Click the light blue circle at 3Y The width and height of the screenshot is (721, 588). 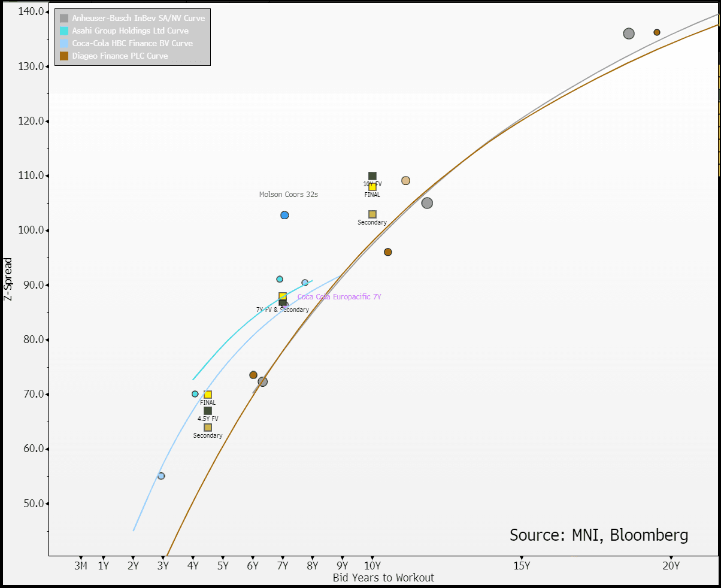pyautogui.click(x=161, y=476)
